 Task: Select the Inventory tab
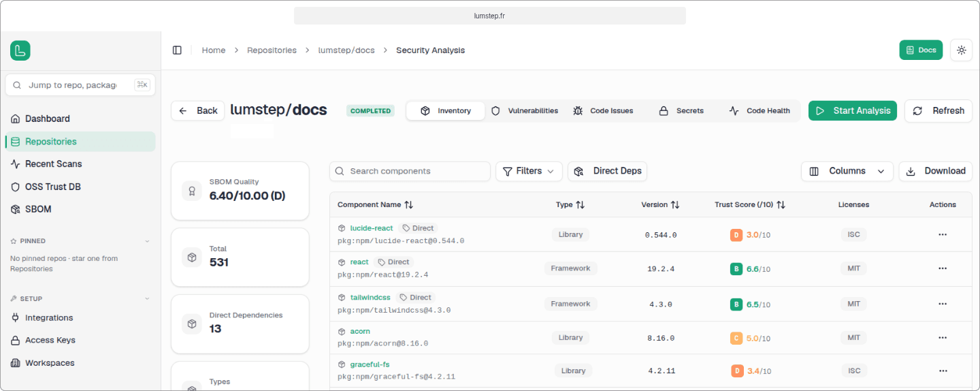pos(446,110)
